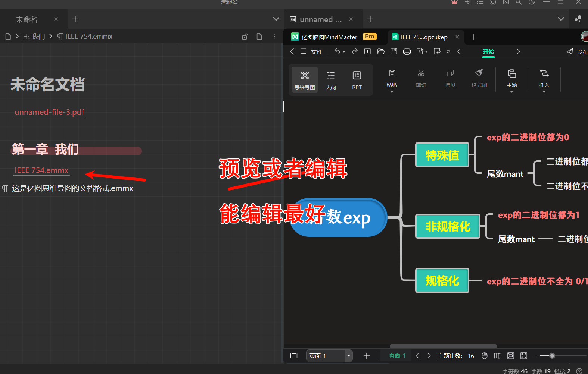The image size is (588, 374).
Task: Open the unnamed-file-3.pdf link
Action: (x=49, y=112)
